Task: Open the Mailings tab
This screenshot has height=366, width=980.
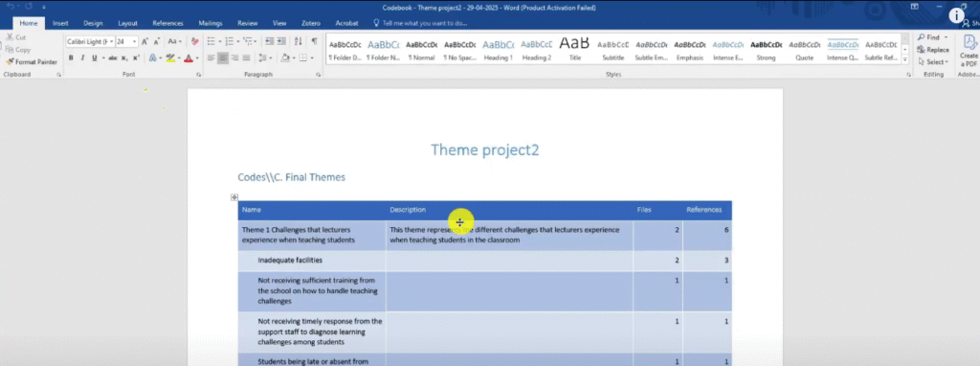Action: tap(211, 23)
